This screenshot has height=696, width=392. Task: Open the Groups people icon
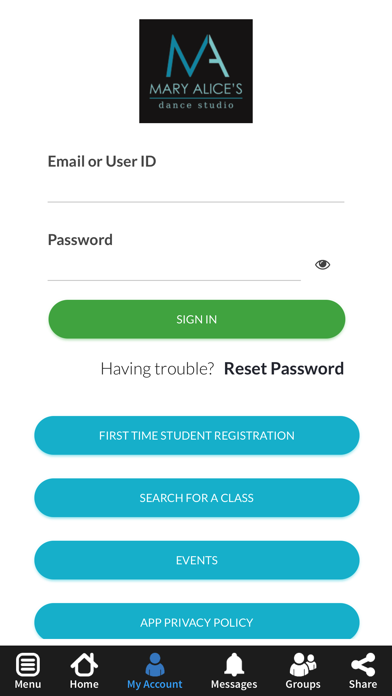point(303,665)
